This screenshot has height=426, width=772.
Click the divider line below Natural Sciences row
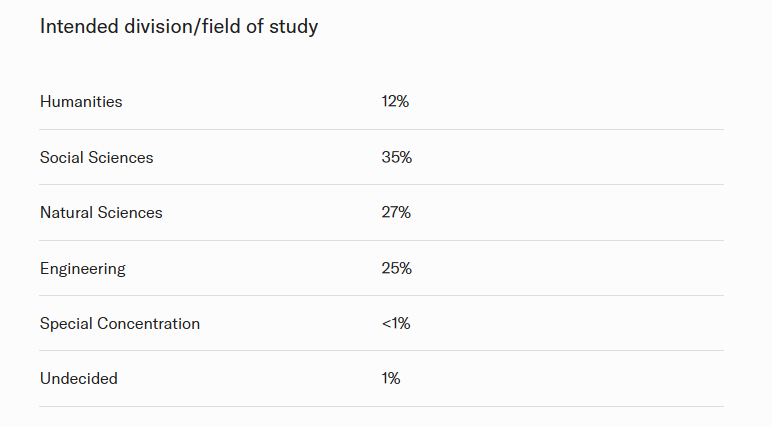(381, 241)
